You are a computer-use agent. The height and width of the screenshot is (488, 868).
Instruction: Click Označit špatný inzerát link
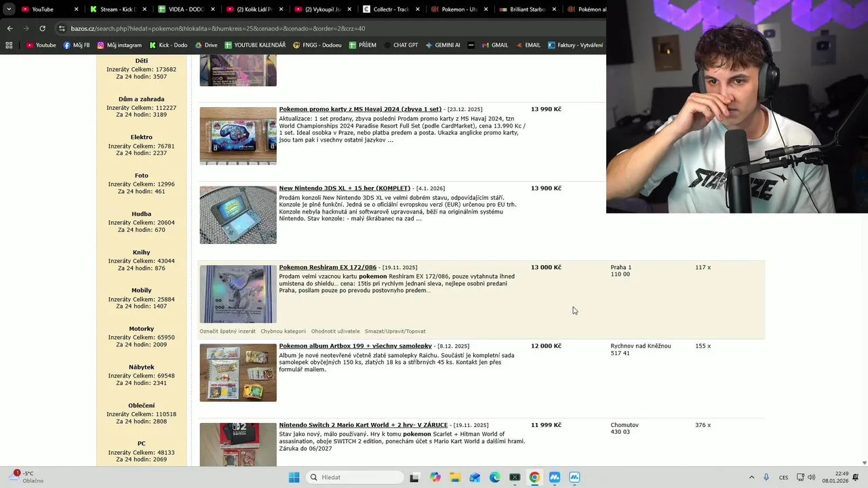227,331
